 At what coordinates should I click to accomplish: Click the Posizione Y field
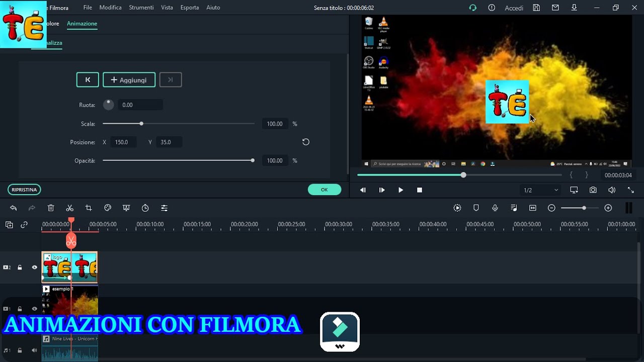click(169, 142)
